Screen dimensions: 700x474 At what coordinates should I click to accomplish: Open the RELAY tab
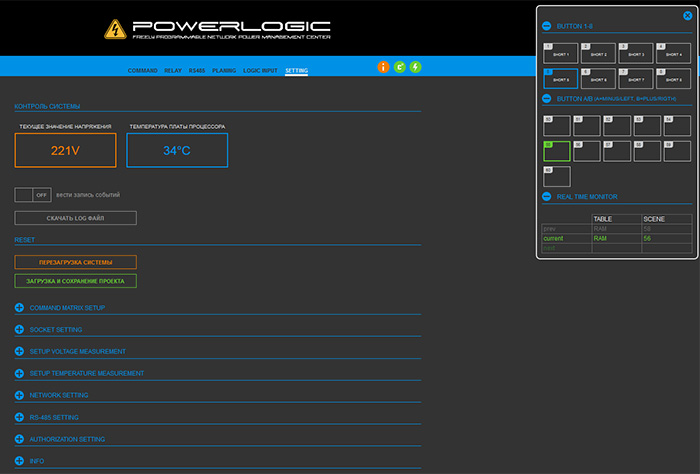(173, 71)
